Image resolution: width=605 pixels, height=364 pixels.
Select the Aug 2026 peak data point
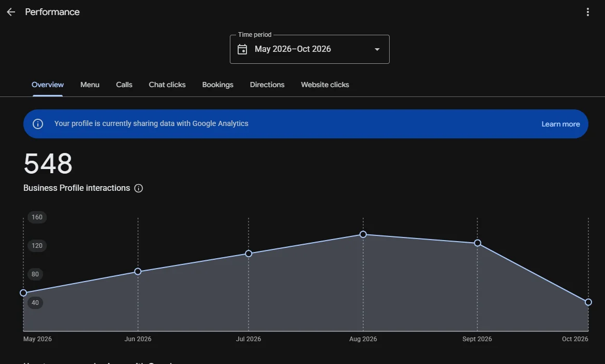point(363,234)
